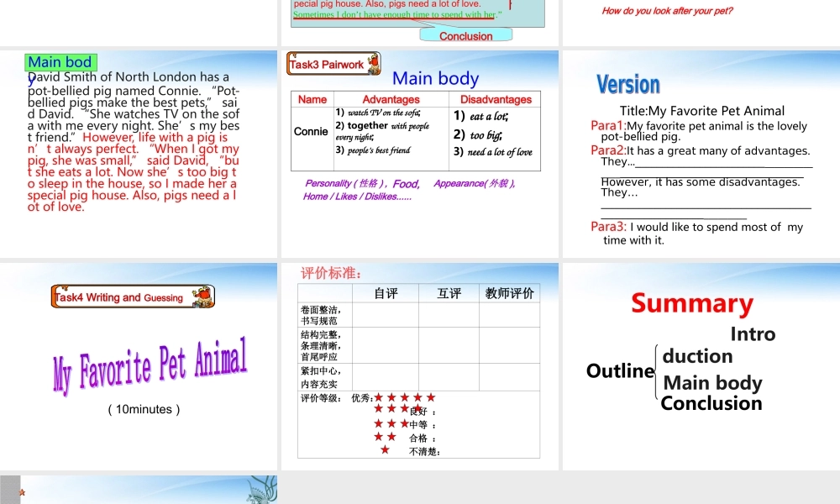Click 'Home / Likes / Dislikes......' text

tap(357, 197)
